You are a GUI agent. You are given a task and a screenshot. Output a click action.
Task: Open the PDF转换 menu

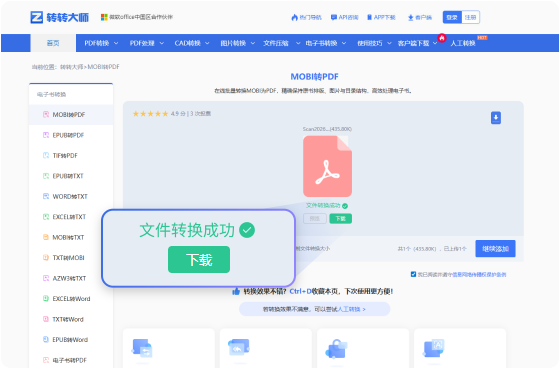96,43
